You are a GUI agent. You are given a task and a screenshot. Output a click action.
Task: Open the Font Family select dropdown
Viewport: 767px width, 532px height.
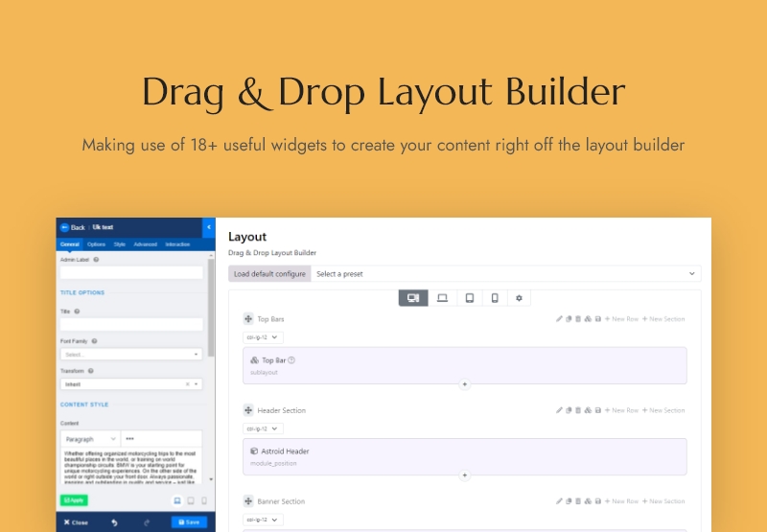click(x=131, y=354)
